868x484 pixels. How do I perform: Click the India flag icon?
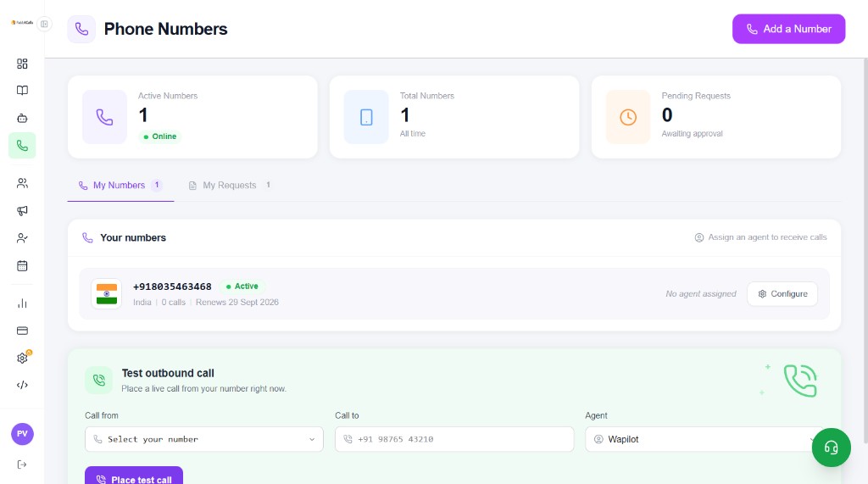pyautogui.click(x=106, y=293)
